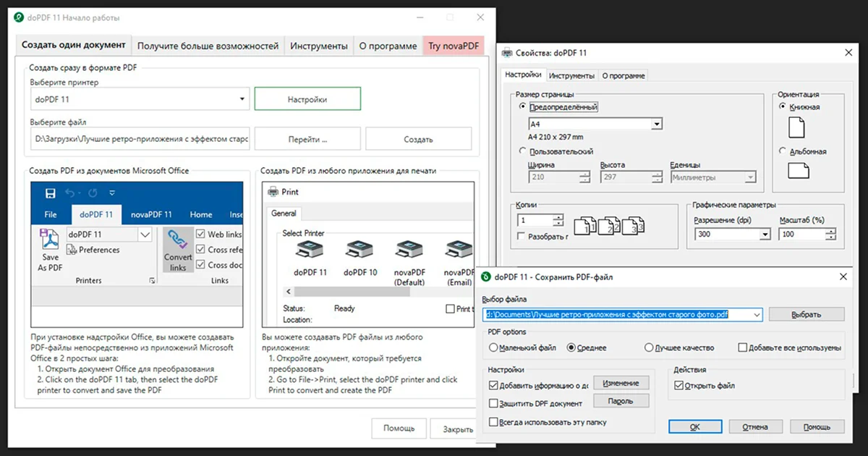
Task: Switch to the Инструменты tab in main window
Action: 318,46
